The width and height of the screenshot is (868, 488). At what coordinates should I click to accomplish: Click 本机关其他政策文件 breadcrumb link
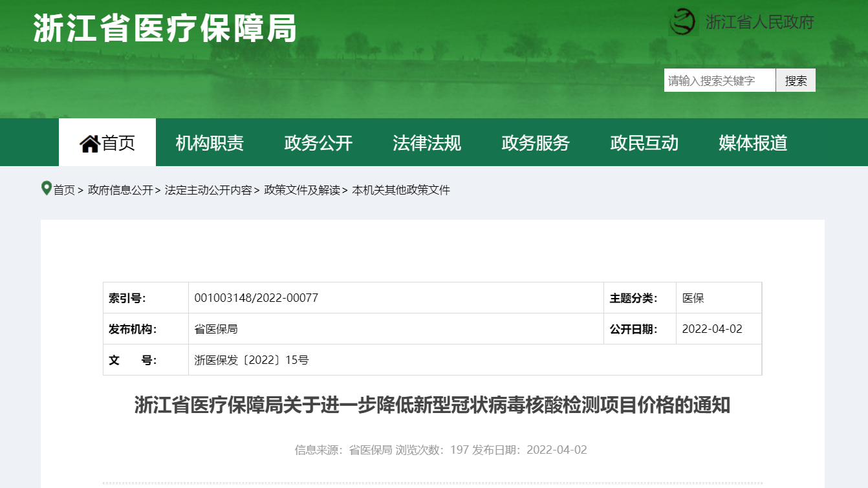pos(401,190)
